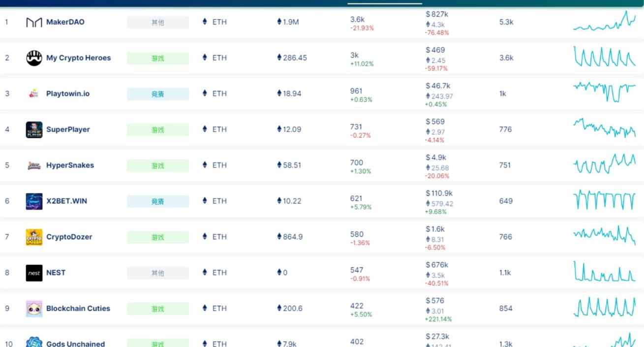Image resolution: width=644 pixels, height=347 pixels.
Task: View the NEST activity sparkline chart
Action: click(605, 271)
